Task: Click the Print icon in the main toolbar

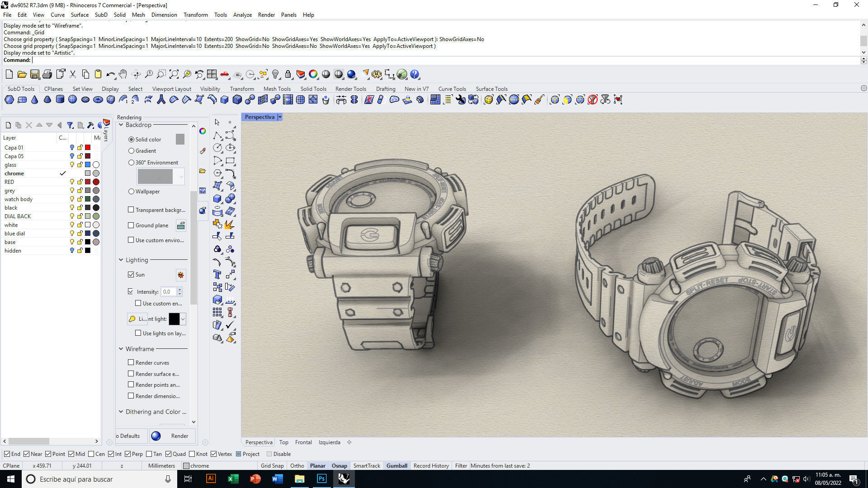Action: click(x=47, y=75)
